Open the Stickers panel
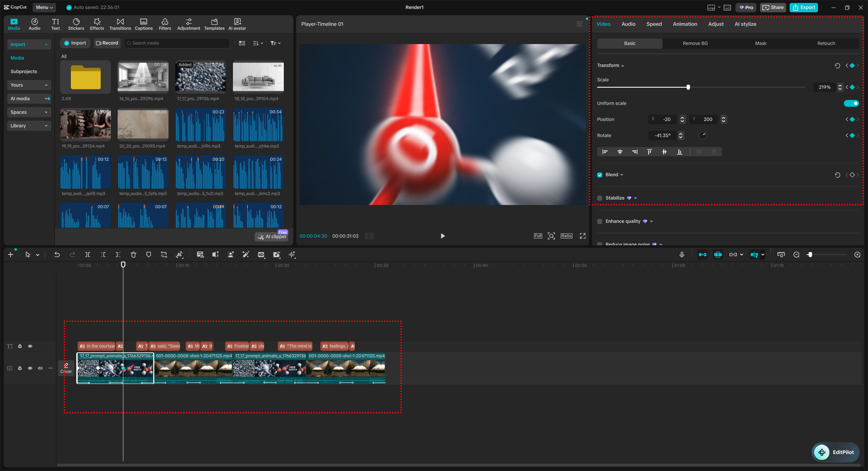Screen dimensions: 868x471 coord(76,24)
